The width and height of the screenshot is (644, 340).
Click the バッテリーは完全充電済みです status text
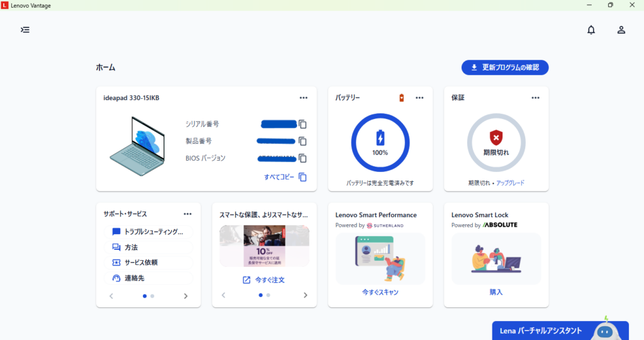coord(380,183)
